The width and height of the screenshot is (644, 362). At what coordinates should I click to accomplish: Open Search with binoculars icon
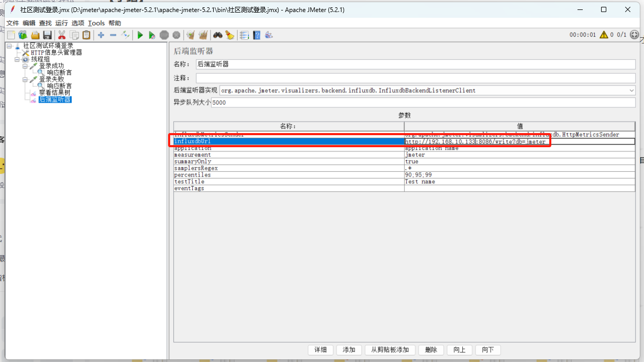(218, 35)
